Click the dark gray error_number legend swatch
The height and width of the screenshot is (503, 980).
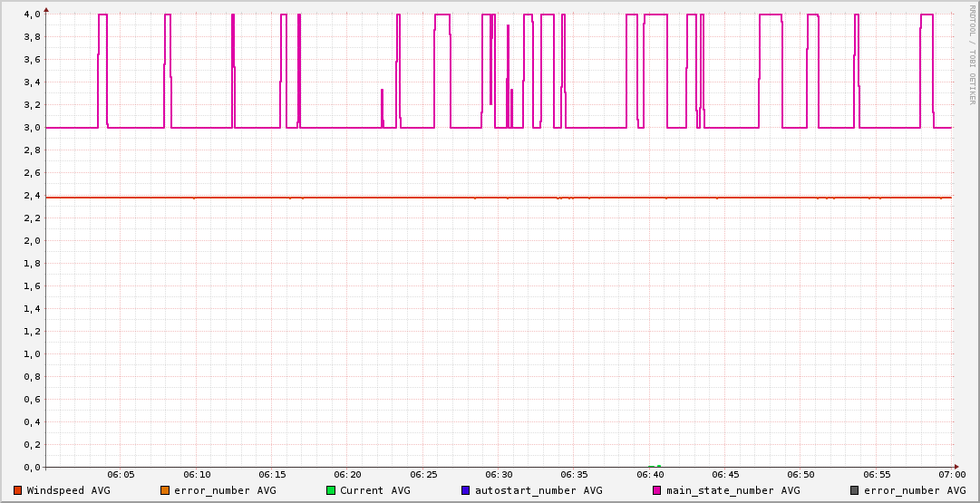coord(854,490)
